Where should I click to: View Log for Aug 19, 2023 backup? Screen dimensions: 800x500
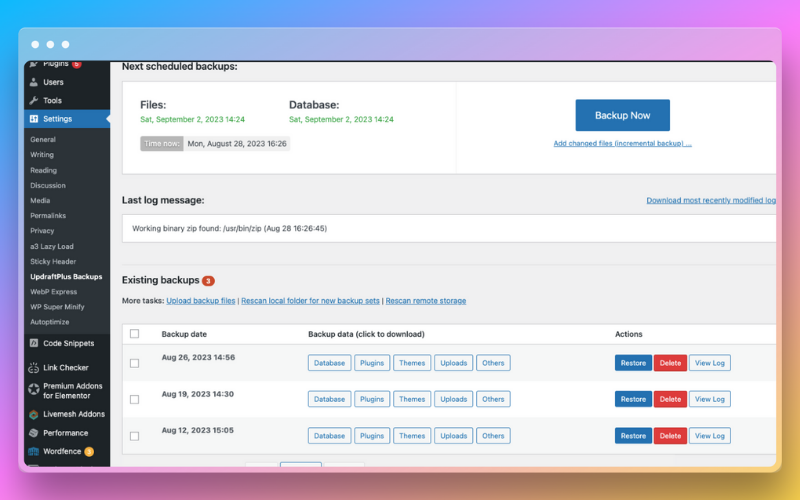point(710,399)
